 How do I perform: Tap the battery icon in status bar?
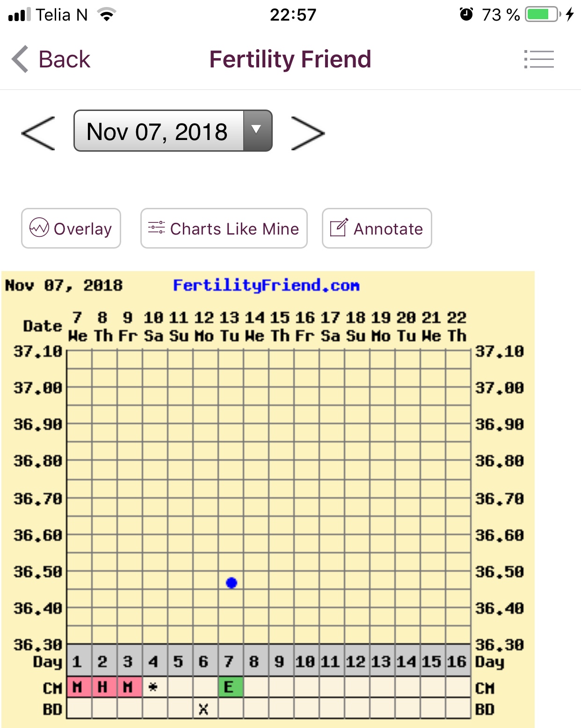pyautogui.click(x=542, y=15)
